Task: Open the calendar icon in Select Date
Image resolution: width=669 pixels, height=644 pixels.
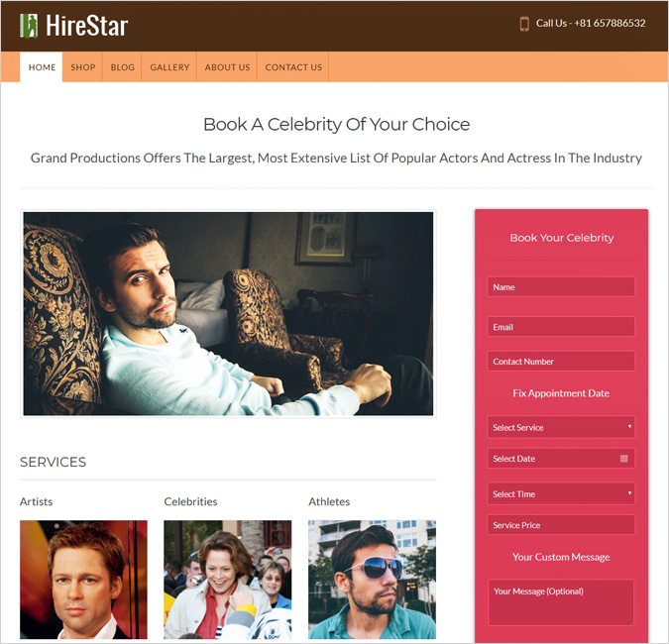Action: pos(623,459)
